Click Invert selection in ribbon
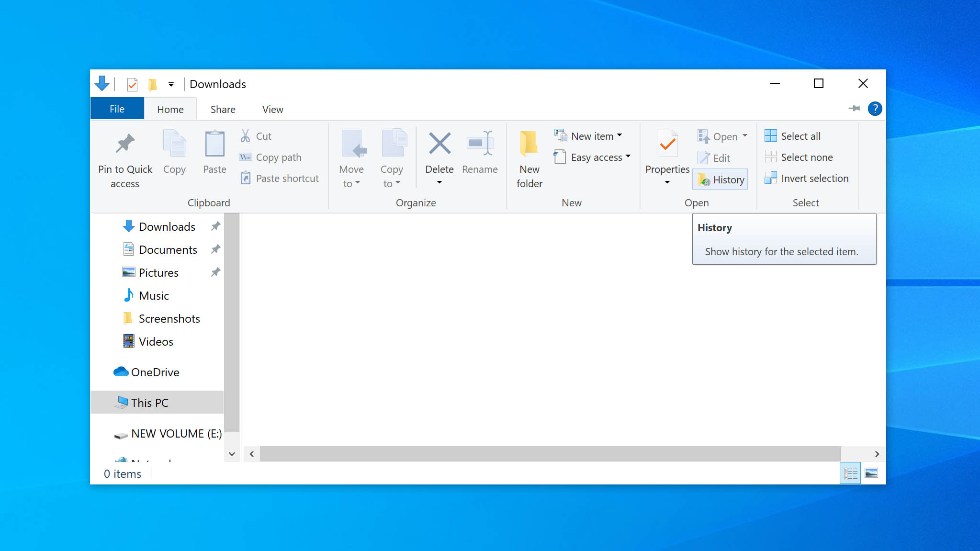Image resolution: width=980 pixels, height=551 pixels. click(x=807, y=178)
